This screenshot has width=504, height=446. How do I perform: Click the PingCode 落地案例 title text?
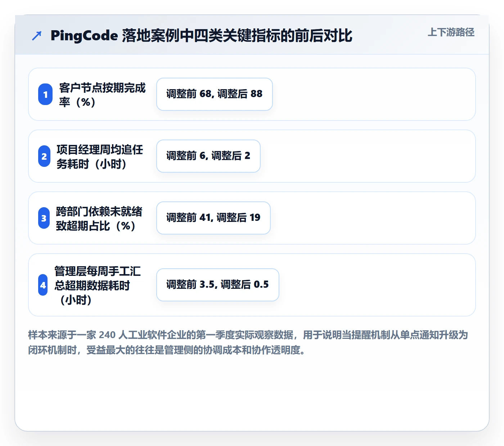coord(201,36)
